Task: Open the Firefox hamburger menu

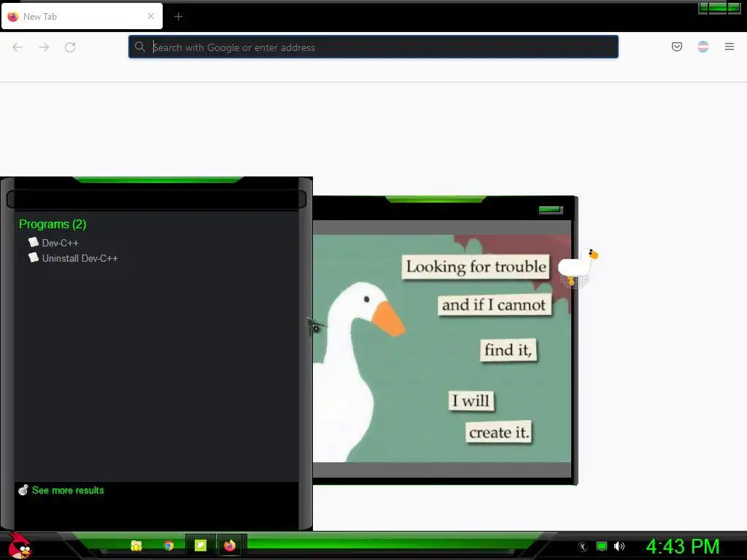Action: [729, 47]
